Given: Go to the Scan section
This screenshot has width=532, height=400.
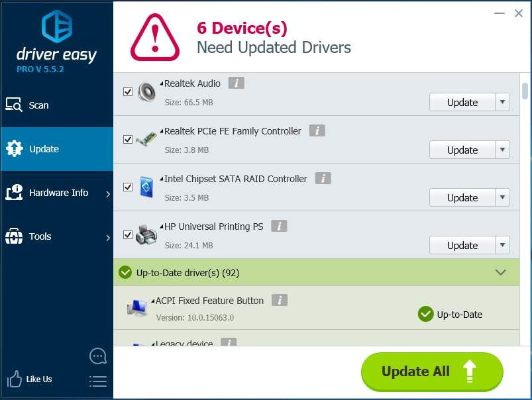Looking at the screenshot, I should click(57, 105).
